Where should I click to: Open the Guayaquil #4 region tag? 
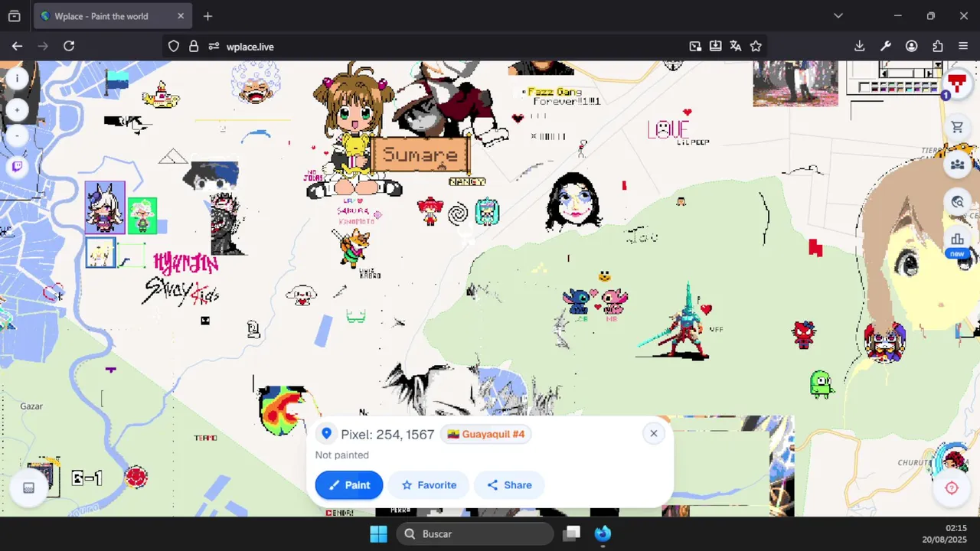click(x=486, y=434)
